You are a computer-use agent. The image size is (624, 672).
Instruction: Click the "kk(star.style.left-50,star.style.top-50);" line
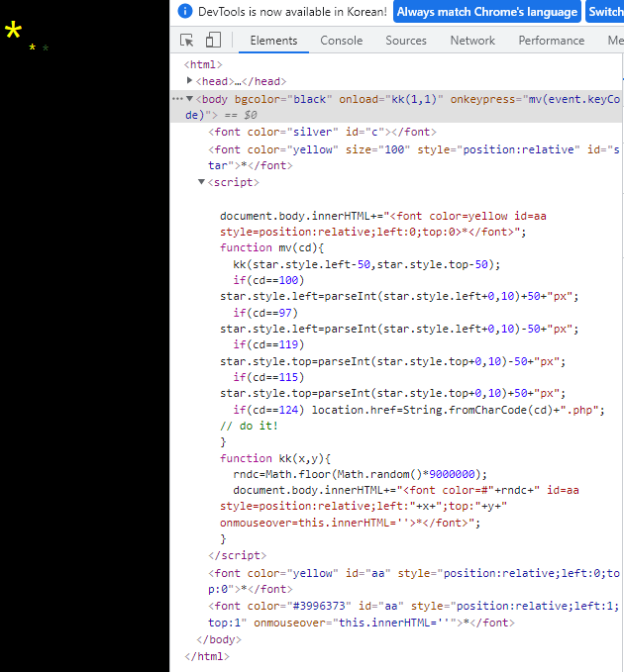[x=366, y=264]
